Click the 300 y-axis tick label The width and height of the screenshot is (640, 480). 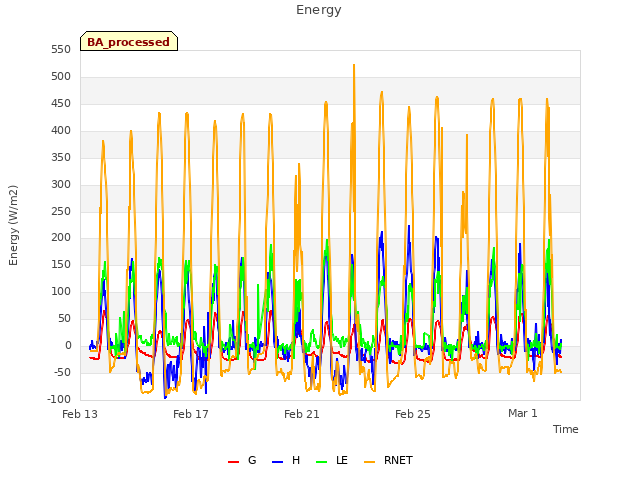61,184
